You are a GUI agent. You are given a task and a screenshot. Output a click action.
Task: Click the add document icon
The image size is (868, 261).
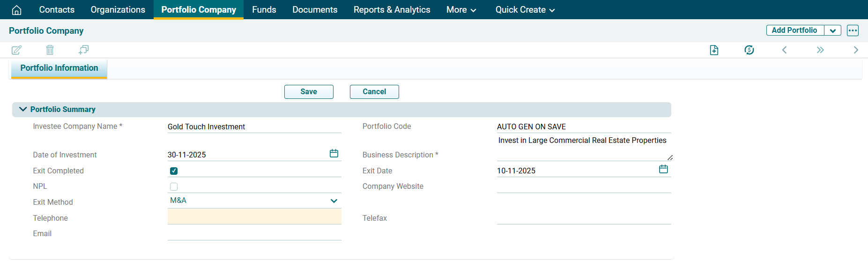[x=714, y=50]
